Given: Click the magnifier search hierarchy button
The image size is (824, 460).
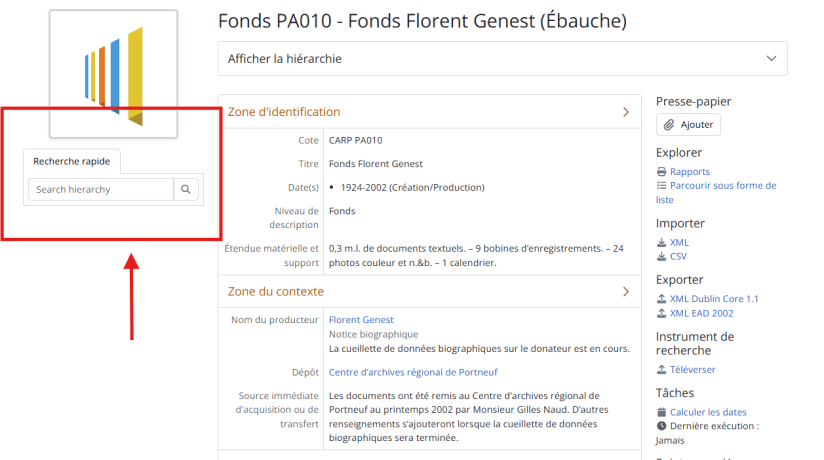Looking at the screenshot, I should pos(186,189).
